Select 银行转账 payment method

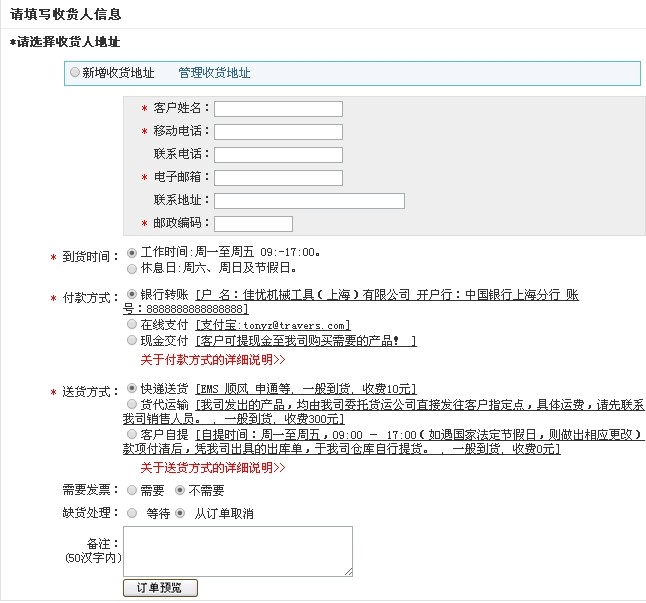[x=132, y=295]
